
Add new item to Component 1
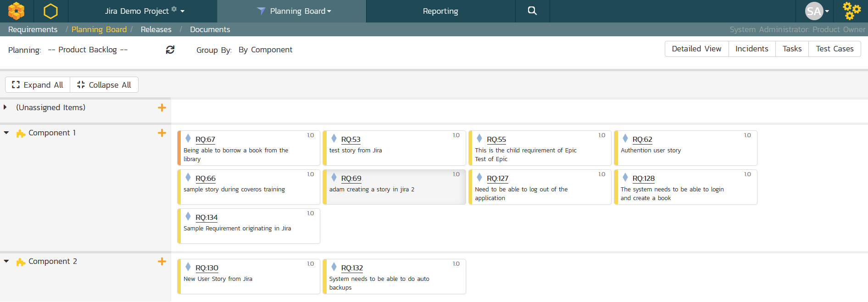click(162, 133)
